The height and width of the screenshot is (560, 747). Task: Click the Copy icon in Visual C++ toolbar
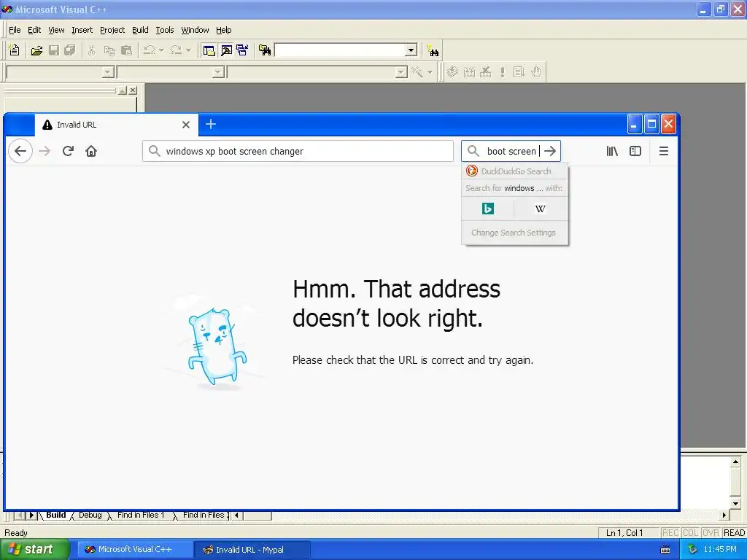[x=109, y=50]
